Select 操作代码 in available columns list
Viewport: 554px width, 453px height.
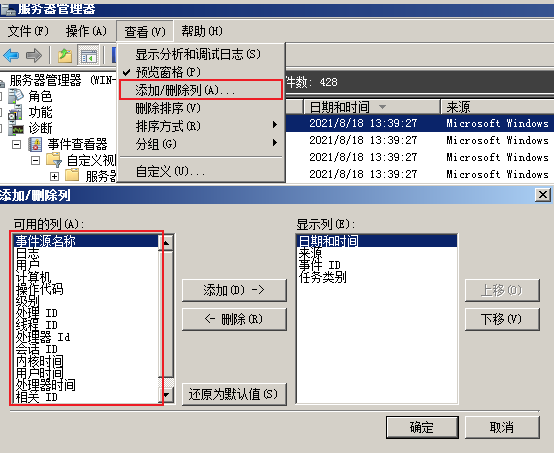coord(87,289)
